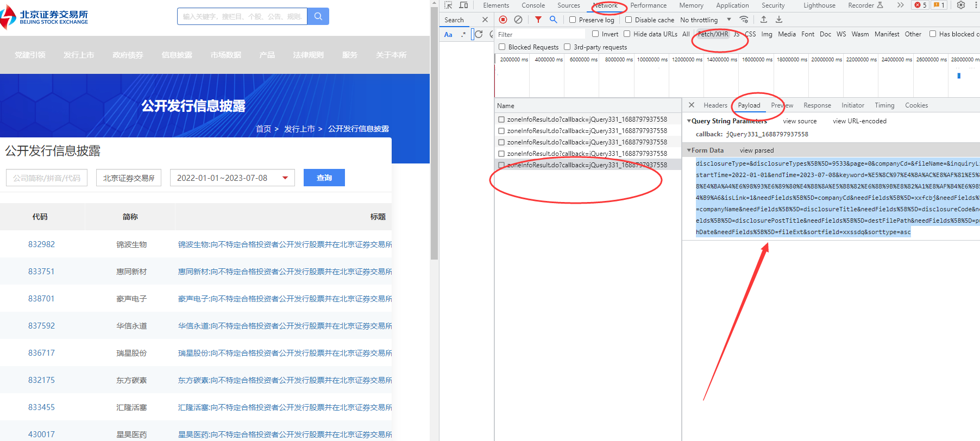980x441 pixels.
Task: Check Has blocked cookies checkbox
Action: tap(933, 34)
